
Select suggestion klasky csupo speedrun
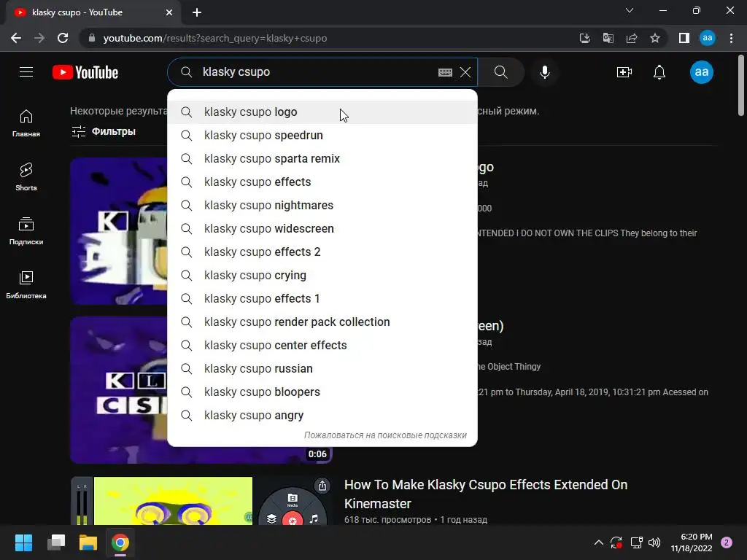coord(322,135)
